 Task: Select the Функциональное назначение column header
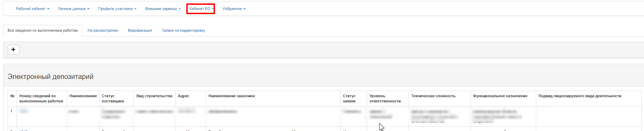[x=500, y=96]
